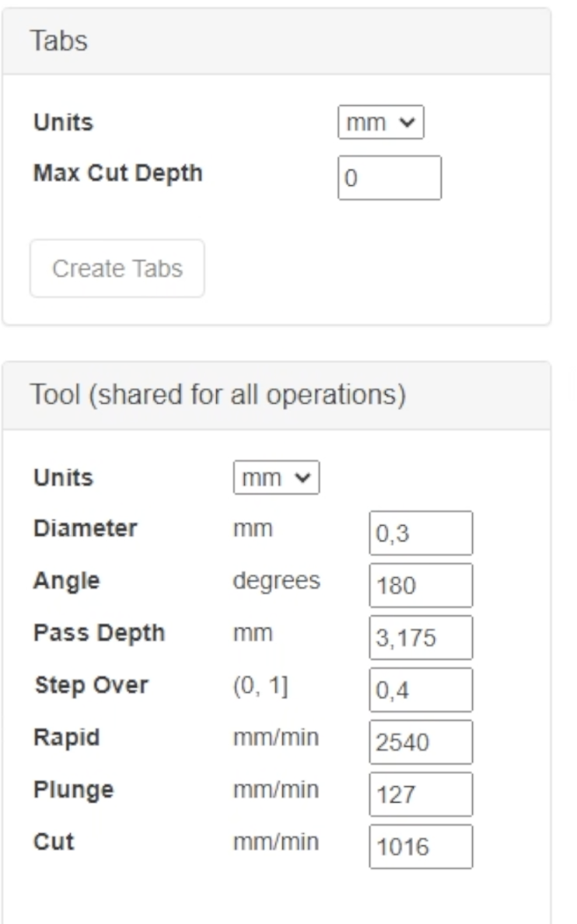
Task: Open the Units dropdown in Tool panel
Action: [276, 478]
